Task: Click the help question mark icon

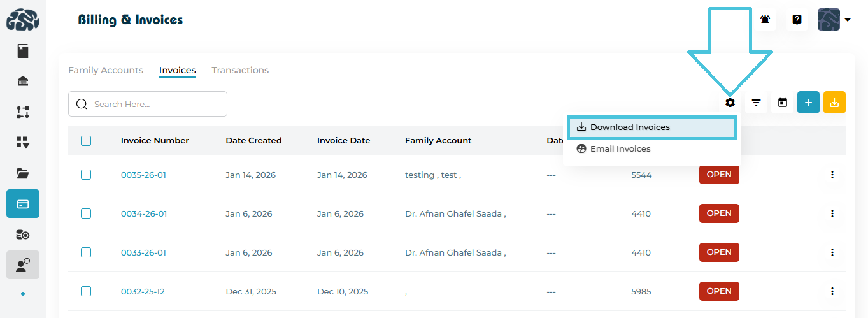Action: pos(797,20)
